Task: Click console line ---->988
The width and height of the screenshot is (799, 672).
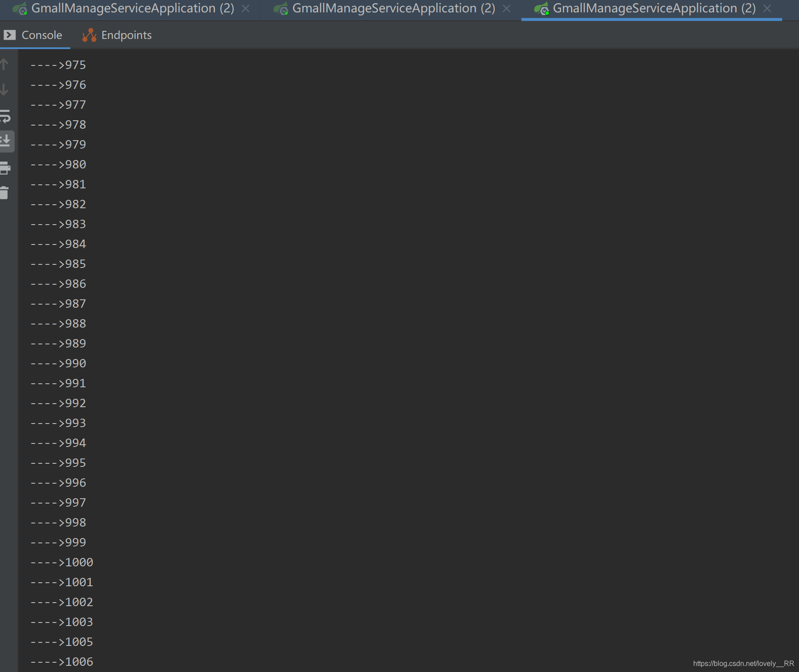Action: click(x=58, y=324)
